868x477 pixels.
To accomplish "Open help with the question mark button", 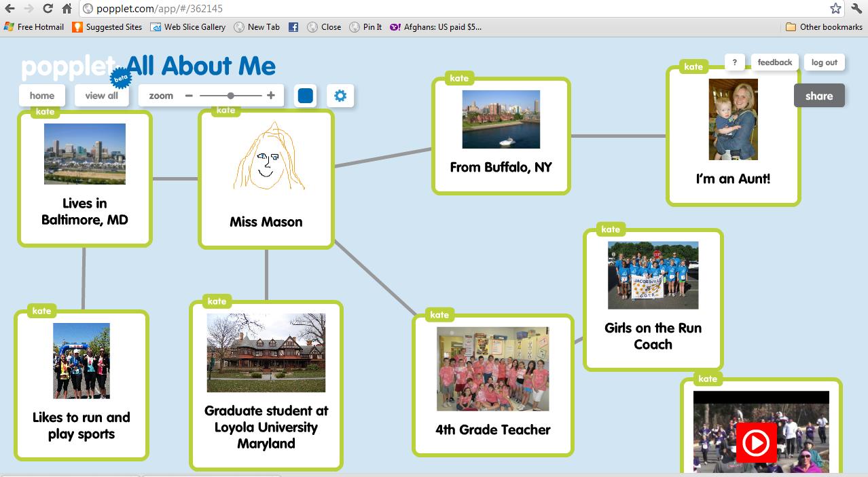I will (x=734, y=62).
